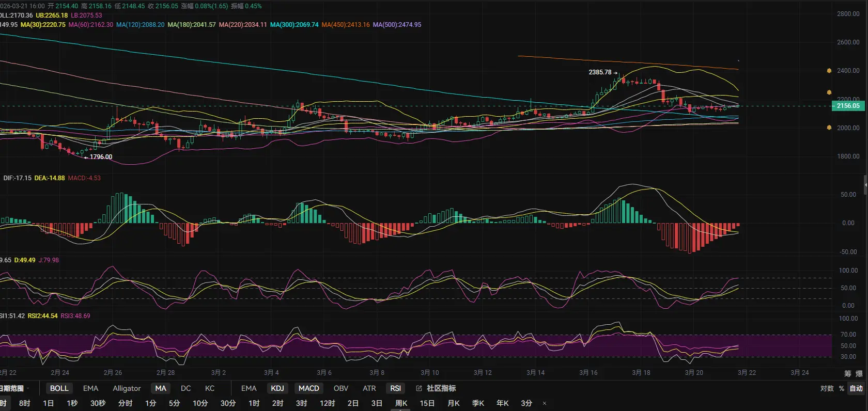This screenshot has width=868, height=411.
Task: Click the price alert bell near 2000.00
Action: tap(829, 128)
